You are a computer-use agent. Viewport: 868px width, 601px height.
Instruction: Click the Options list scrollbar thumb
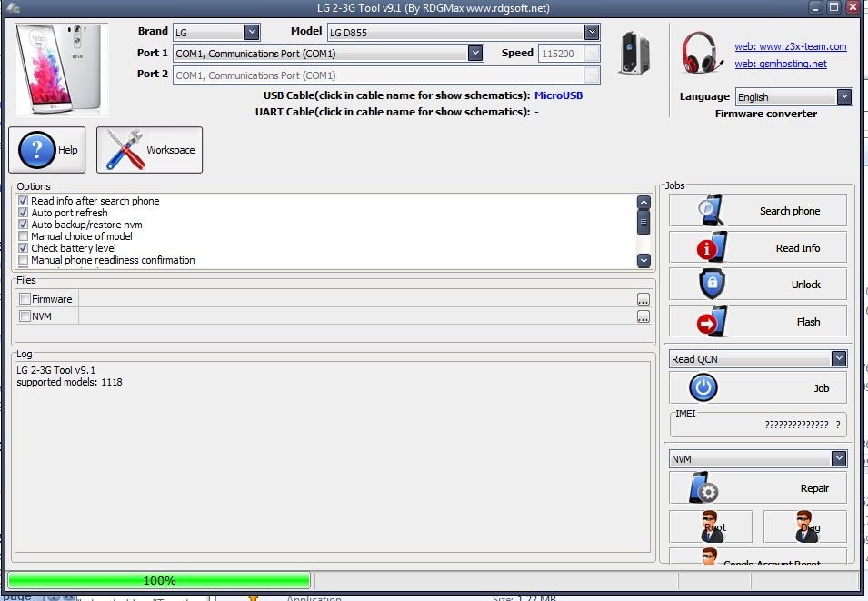click(x=644, y=222)
